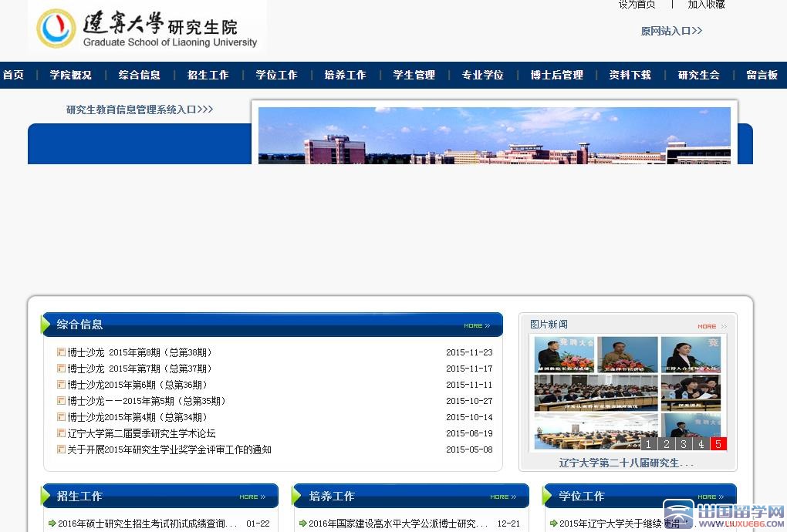Open 辽宁大学第二届夏季研究生学术论坛 article
Screen dimensions: 787x532
pos(141,433)
